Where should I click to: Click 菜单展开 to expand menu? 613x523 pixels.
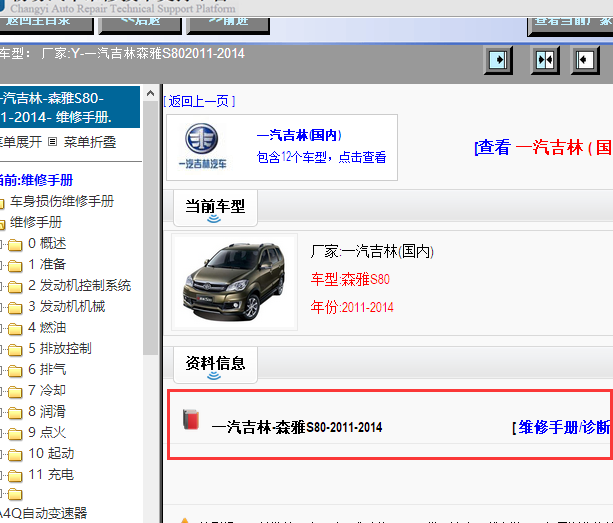pos(21,142)
